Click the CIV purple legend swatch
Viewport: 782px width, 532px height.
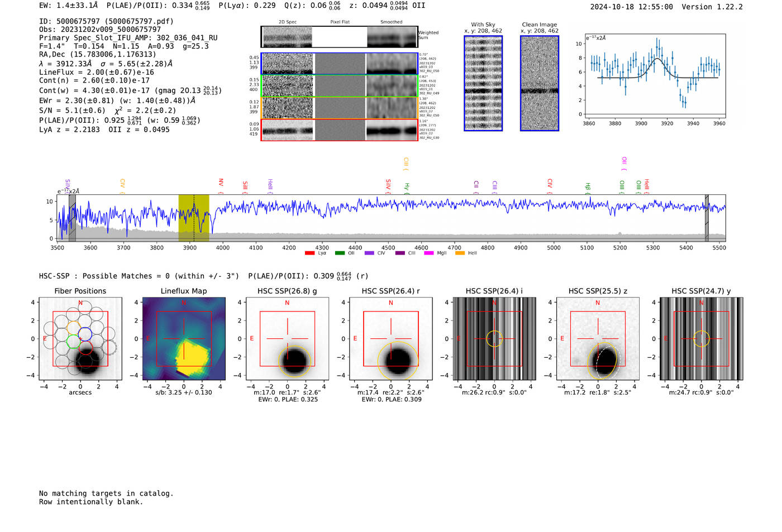coord(369,253)
